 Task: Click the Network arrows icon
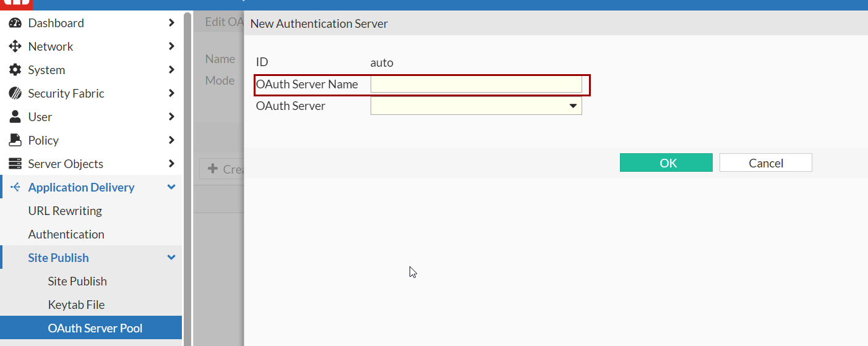tap(15, 46)
